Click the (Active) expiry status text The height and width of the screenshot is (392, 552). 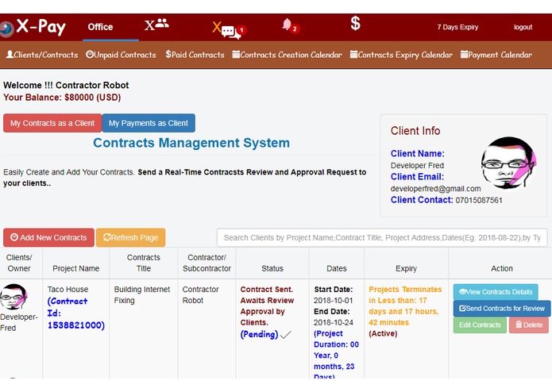click(383, 333)
